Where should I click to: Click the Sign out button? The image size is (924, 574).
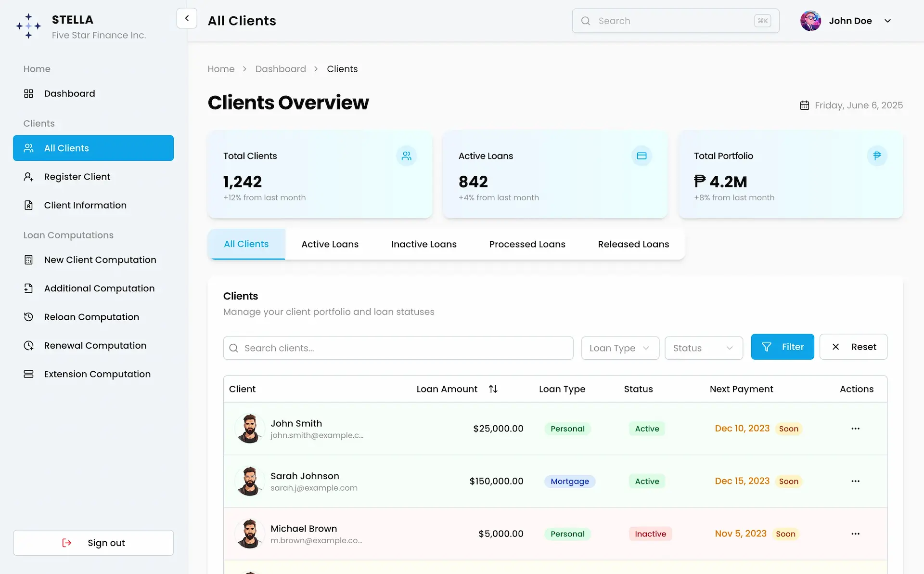click(93, 543)
